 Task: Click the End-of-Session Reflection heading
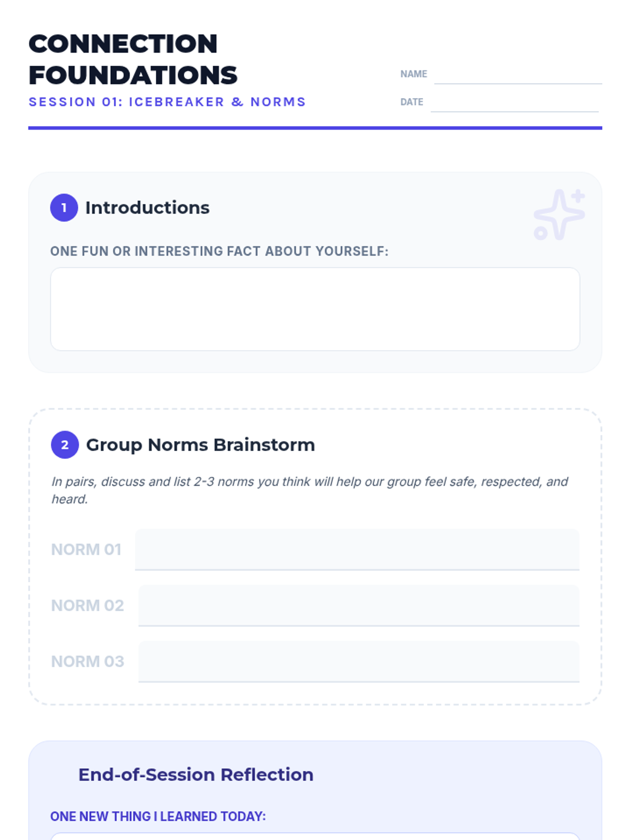[x=196, y=775]
